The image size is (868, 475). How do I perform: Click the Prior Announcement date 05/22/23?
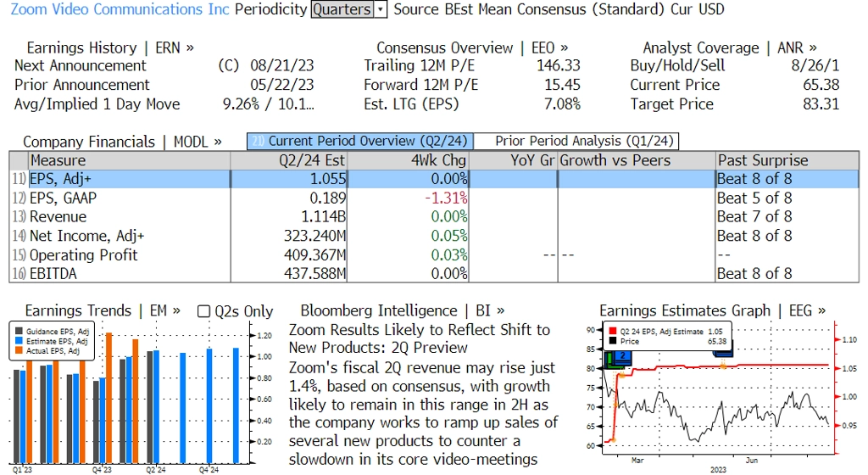[281, 85]
